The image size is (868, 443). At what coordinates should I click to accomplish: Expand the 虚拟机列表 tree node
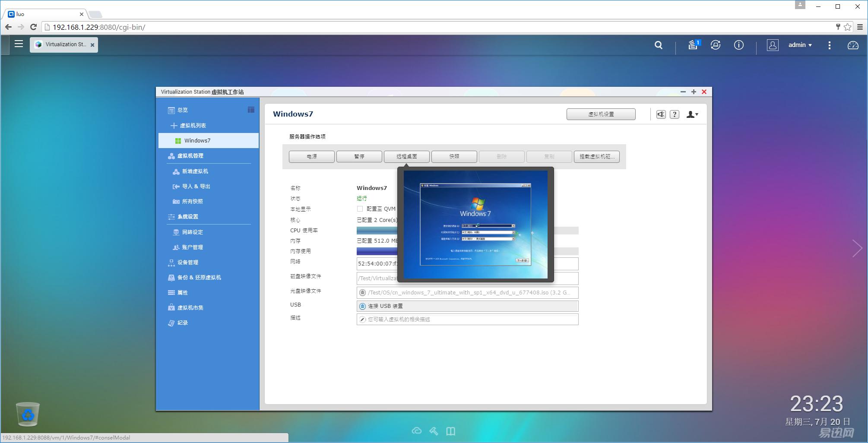pyautogui.click(x=174, y=126)
